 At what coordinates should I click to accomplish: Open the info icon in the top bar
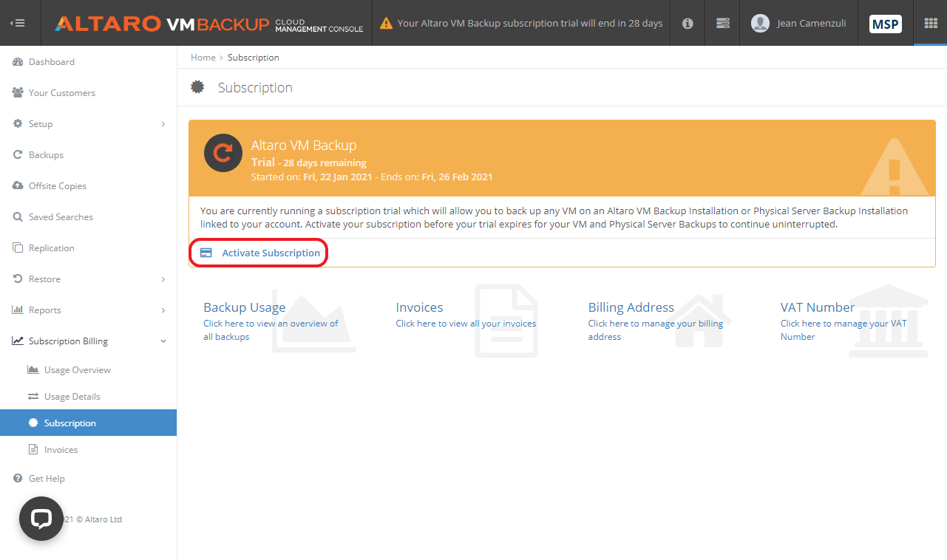(x=688, y=23)
